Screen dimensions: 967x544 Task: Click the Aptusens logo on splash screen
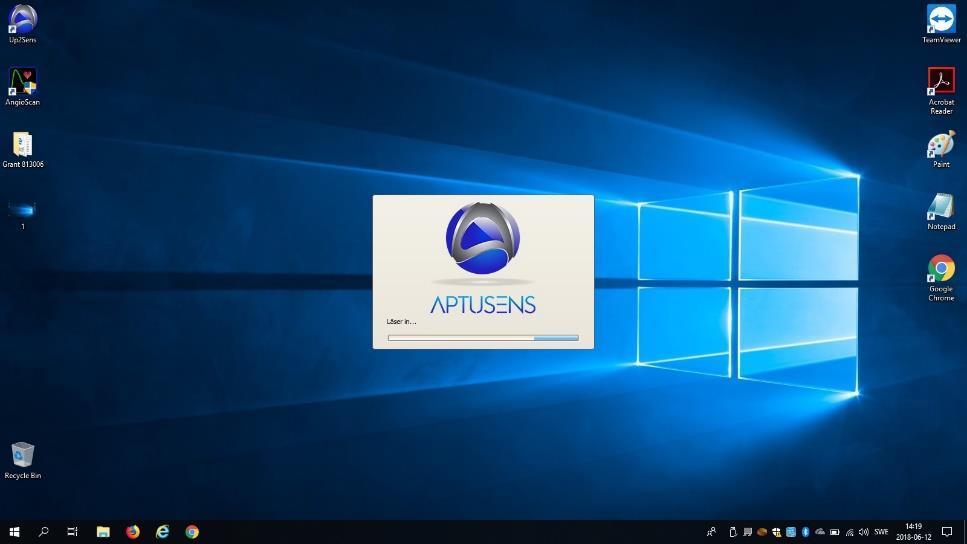tap(483, 238)
